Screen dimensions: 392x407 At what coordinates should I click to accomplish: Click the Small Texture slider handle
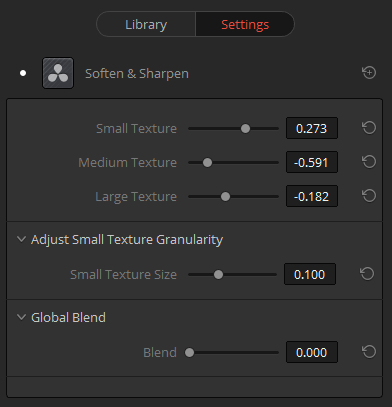[245, 128]
